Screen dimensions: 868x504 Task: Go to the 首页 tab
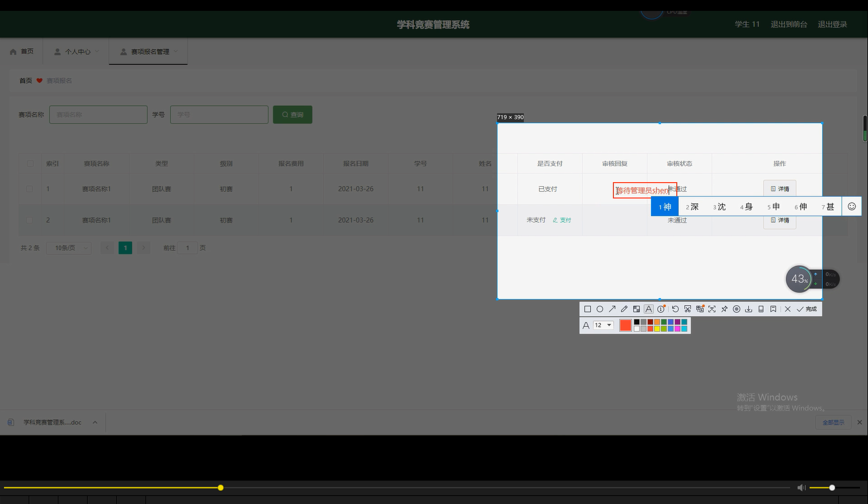[22, 52]
